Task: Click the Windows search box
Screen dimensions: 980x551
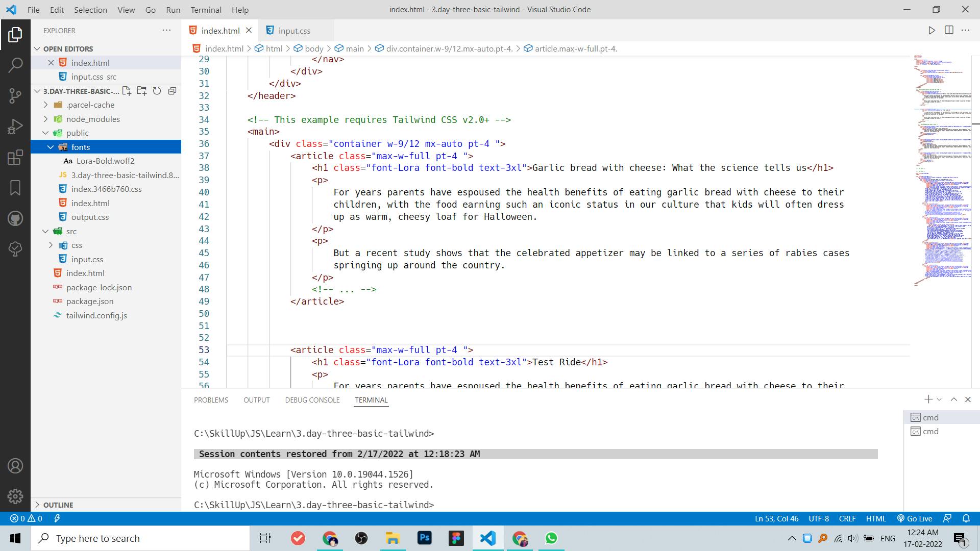Action: pyautogui.click(x=140, y=538)
